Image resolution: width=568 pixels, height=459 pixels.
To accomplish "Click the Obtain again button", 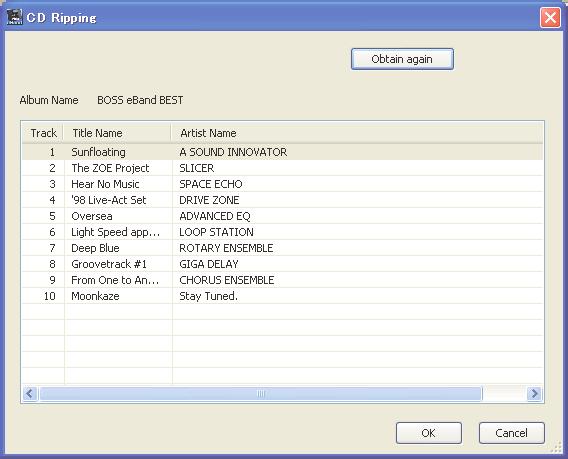I will pos(402,59).
